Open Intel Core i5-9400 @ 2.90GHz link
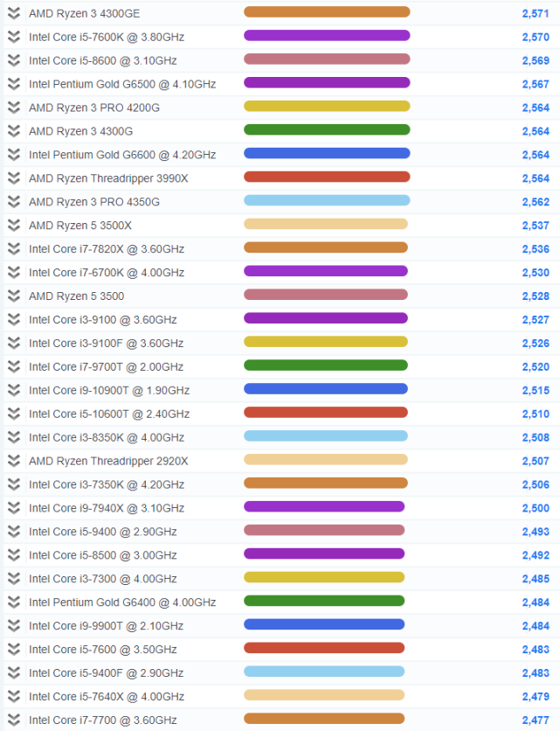This screenshot has height=731, width=560. tap(103, 532)
